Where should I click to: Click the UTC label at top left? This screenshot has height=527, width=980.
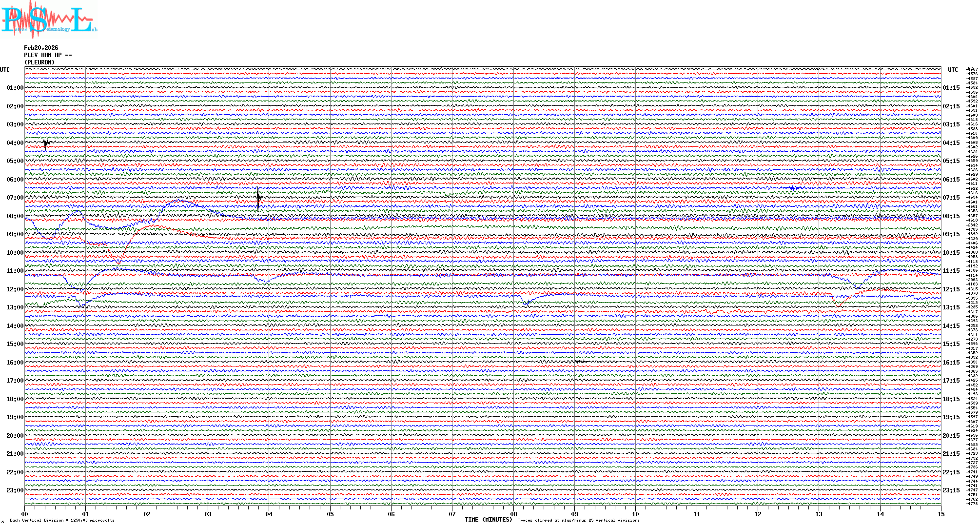tap(5, 70)
